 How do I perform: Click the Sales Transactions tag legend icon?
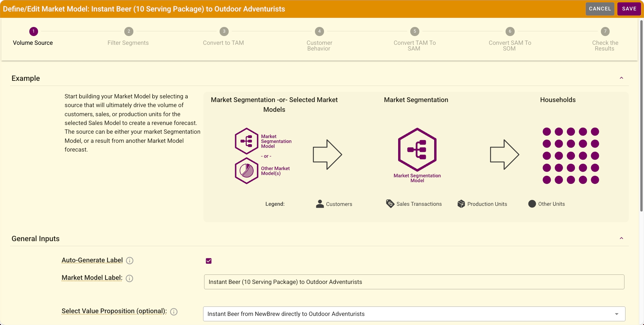tap(390, 204)
